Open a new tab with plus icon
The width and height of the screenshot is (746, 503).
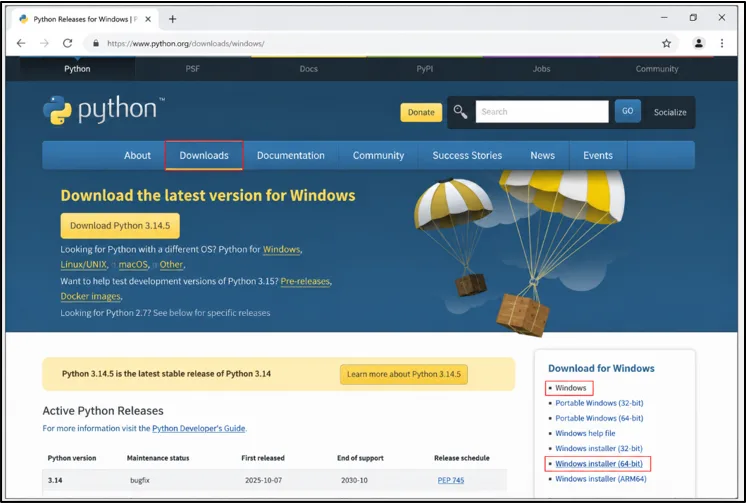[173, 19]
